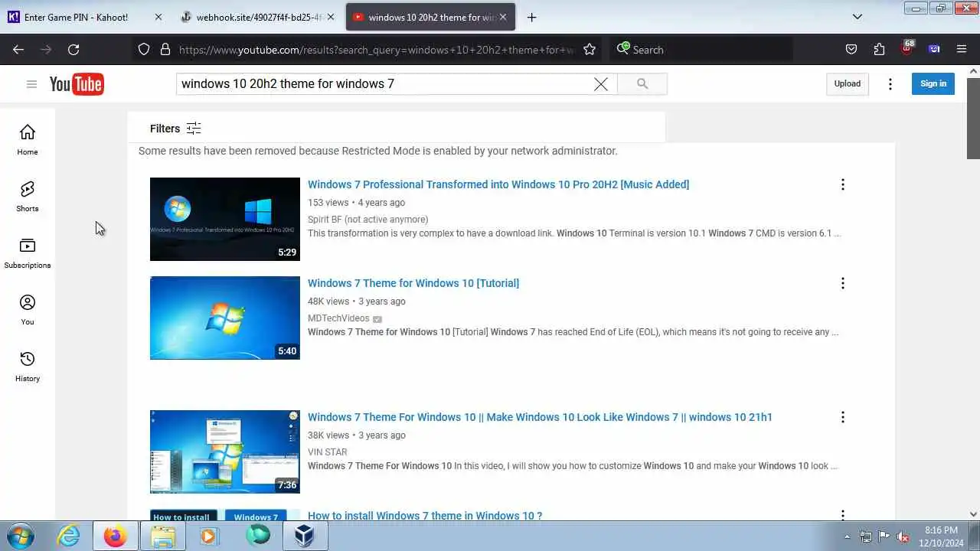980x551 pixels.
Task: Open Windows Explorer folder taskbar icon
Action: [x=162, y=536]
